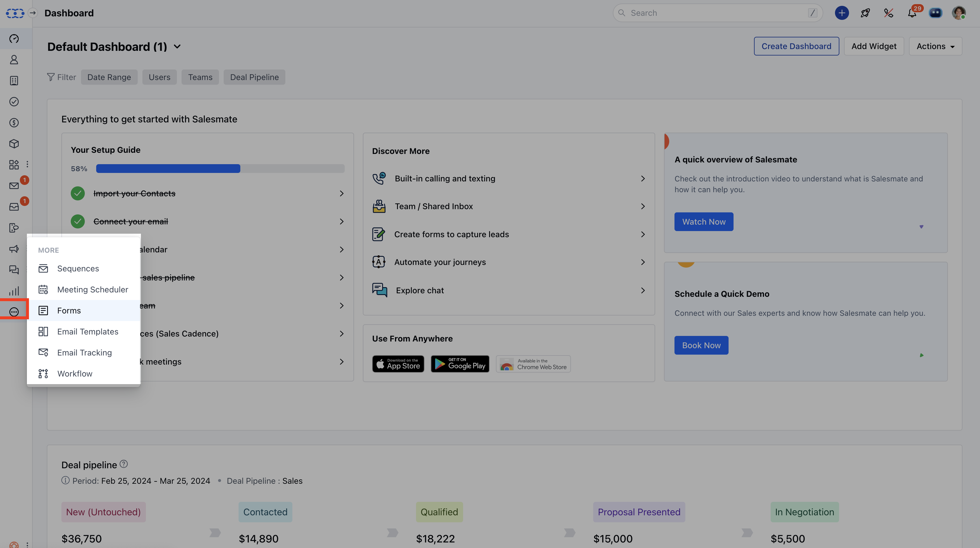The width and height of the screenshot is (980, 548).
Task: Open Contacts person icon in sidebar
Action: (14, 60)
